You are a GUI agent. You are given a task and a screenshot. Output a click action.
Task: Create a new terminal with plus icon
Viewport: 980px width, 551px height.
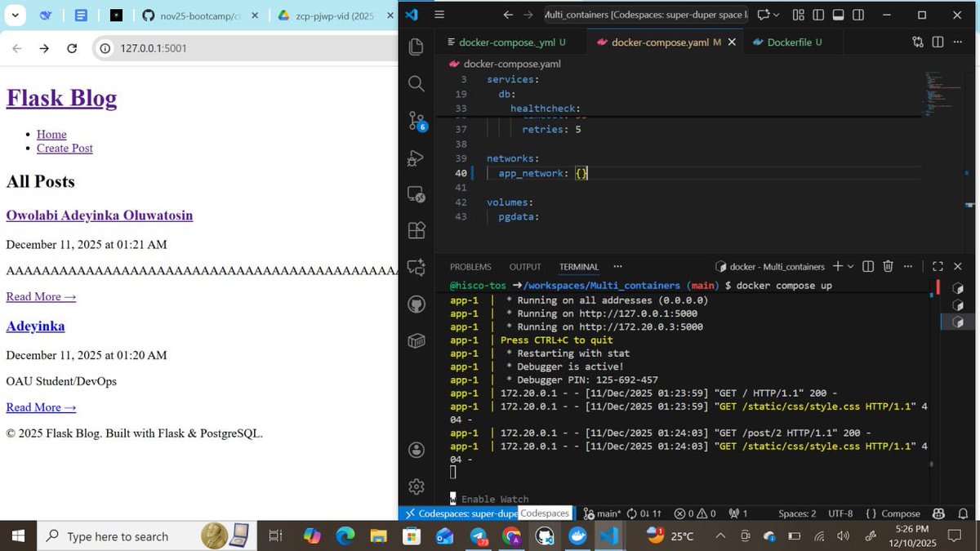[x=838, y=266]
